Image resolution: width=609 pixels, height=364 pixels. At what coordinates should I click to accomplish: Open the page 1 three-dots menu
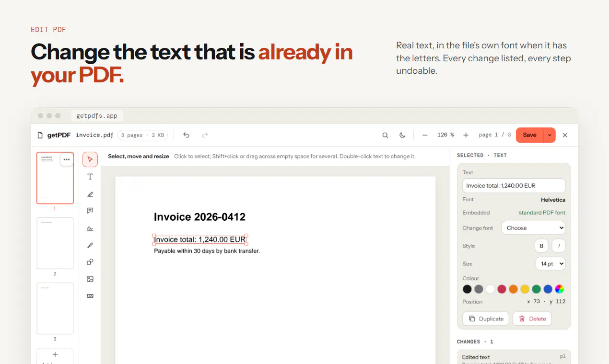pos(67,159)
